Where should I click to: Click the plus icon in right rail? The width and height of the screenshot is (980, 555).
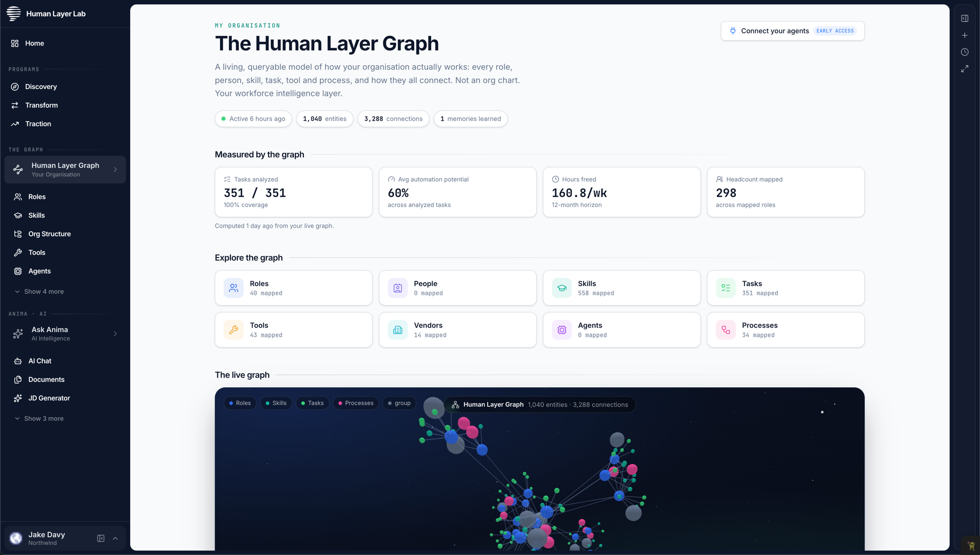965,35
